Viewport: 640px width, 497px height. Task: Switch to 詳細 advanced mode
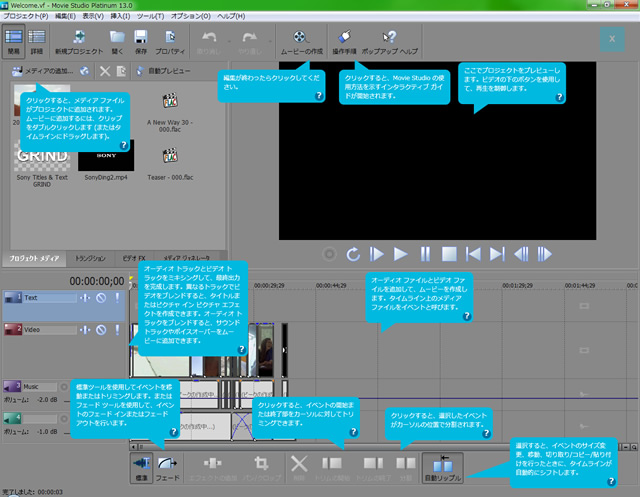36,40
